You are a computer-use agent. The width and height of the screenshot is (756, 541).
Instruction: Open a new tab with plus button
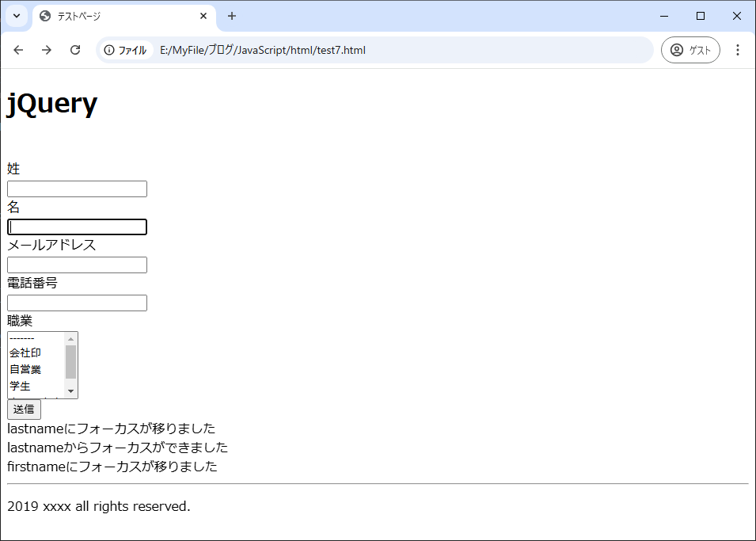[x=232, y=16]
